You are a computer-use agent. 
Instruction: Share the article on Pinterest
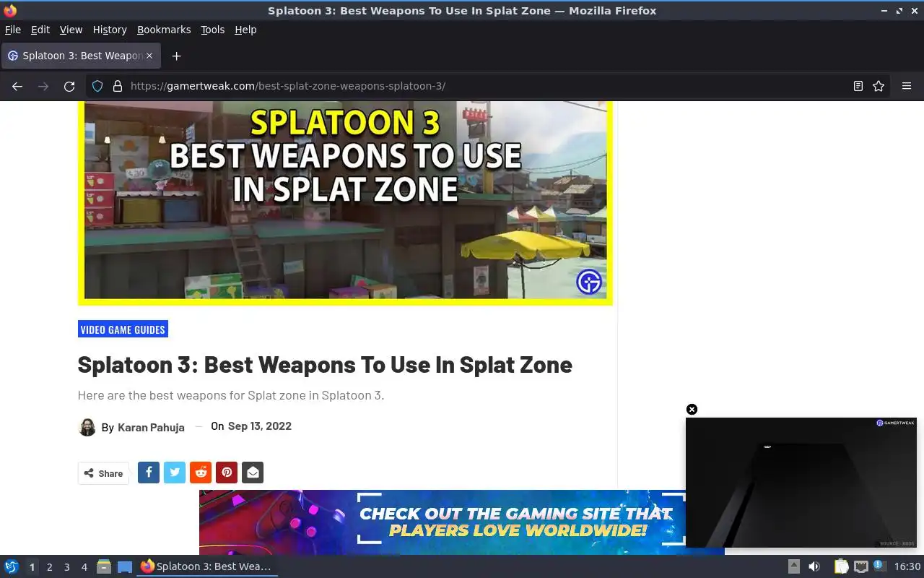point(227,473)
